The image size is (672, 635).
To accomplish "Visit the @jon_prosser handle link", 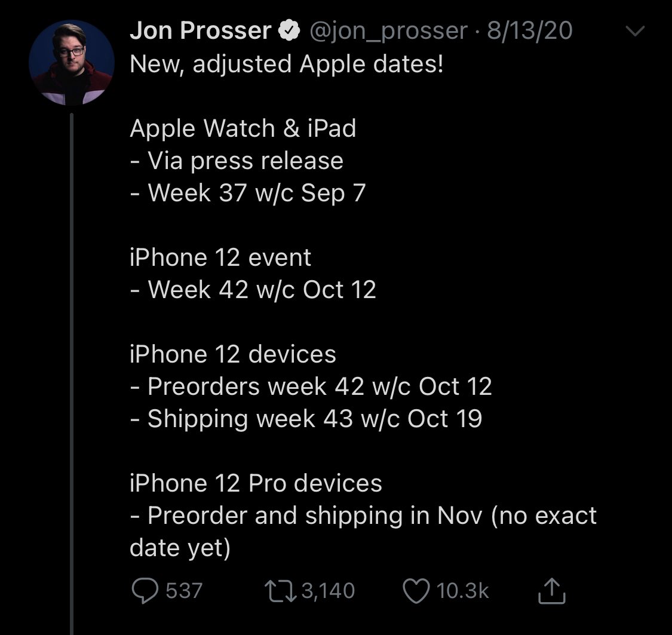I will [x=388, y=31].
